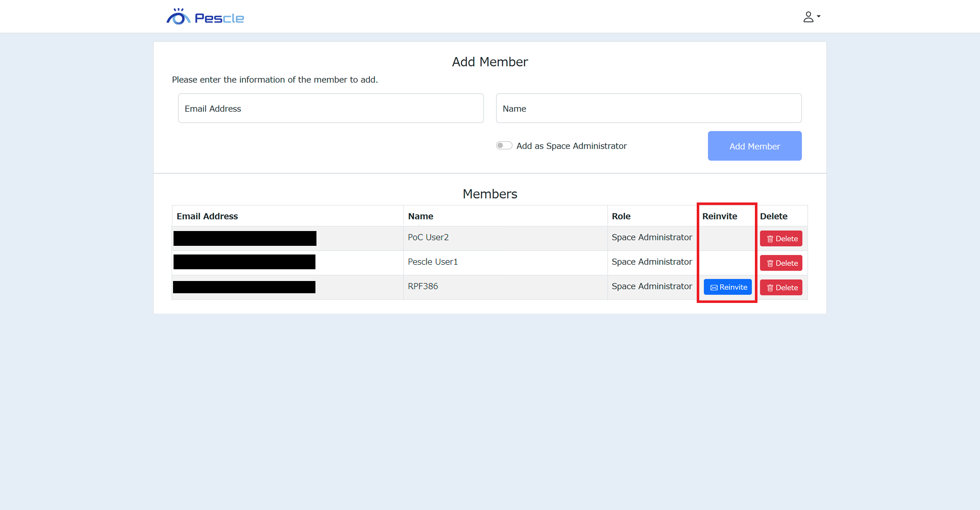Click the Name column header
Image resolution: width=980 pixels, height=510 pixels.
pyautogui.click(x=421, y=216)
